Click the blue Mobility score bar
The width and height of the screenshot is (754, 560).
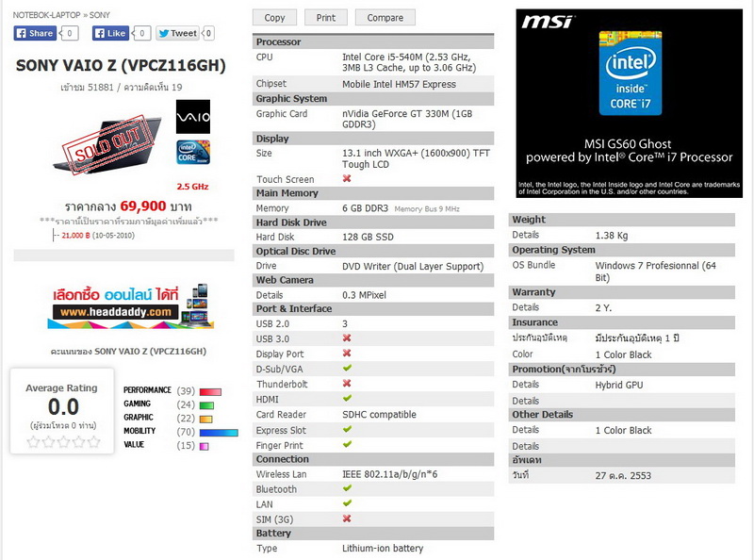pos(219,433)
